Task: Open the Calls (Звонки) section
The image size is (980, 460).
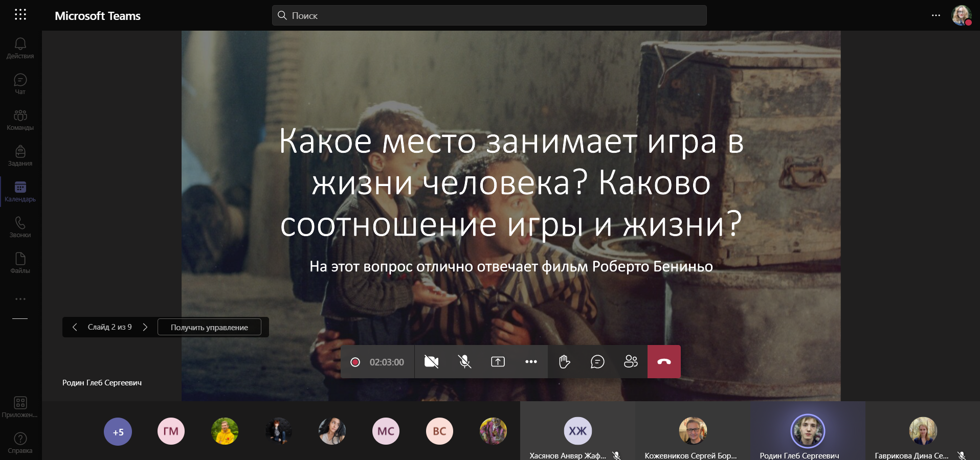Action: click(20, 227)
